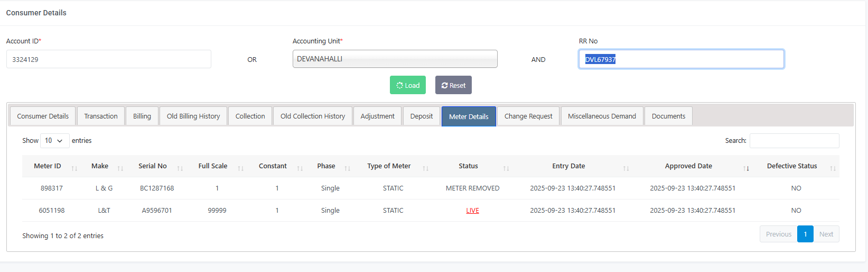Sort table by Make column
The image size is (868, 272).
[x=100, y=166]
